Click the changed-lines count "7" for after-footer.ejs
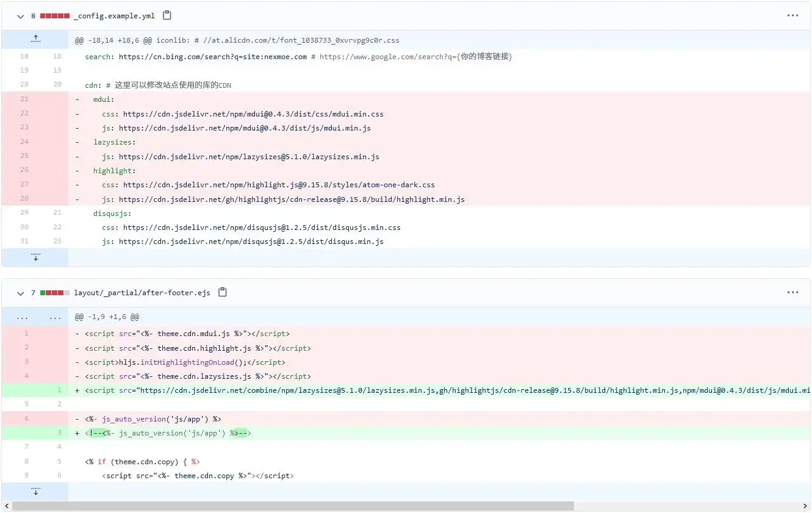Screen dimensions: 812x513 [x=33, y=293]
